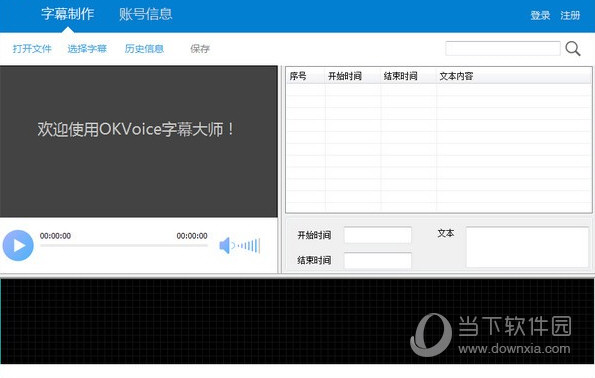This screenshot has width=595, height=378.
Task: Click the 注册 link
Action: click(570, 15)
